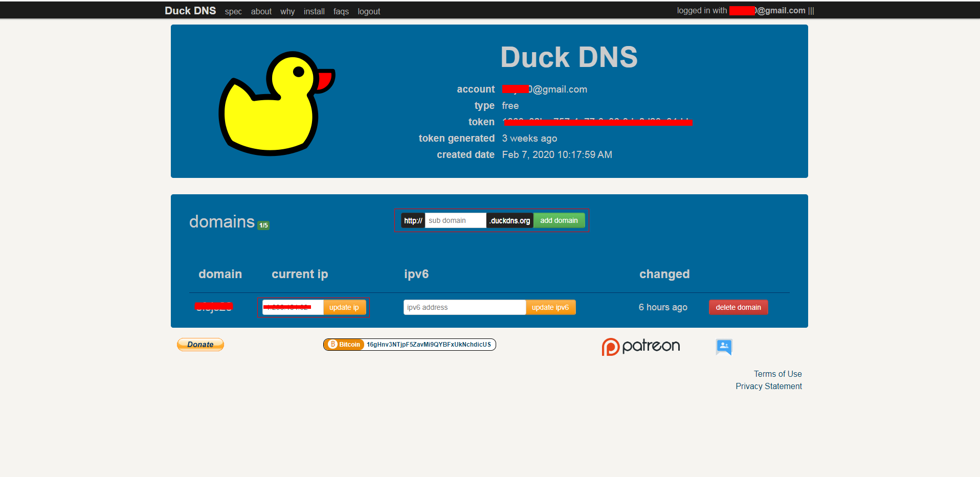The width and height of the screenshot is (980, 477).
Task: Click the '3 weeks ago' token generated value
Action: 529,138
